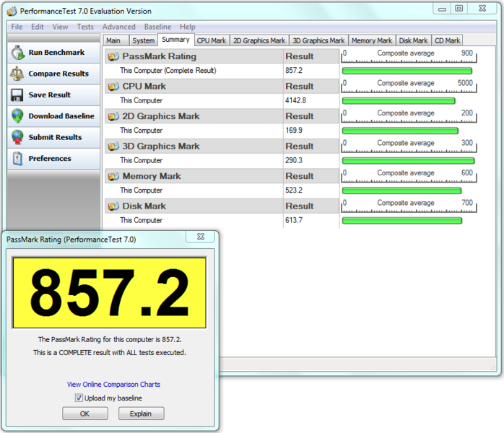
Task: Open View Online Comparison Charts link
Action: pyautogui.click(x=113, y=384)
